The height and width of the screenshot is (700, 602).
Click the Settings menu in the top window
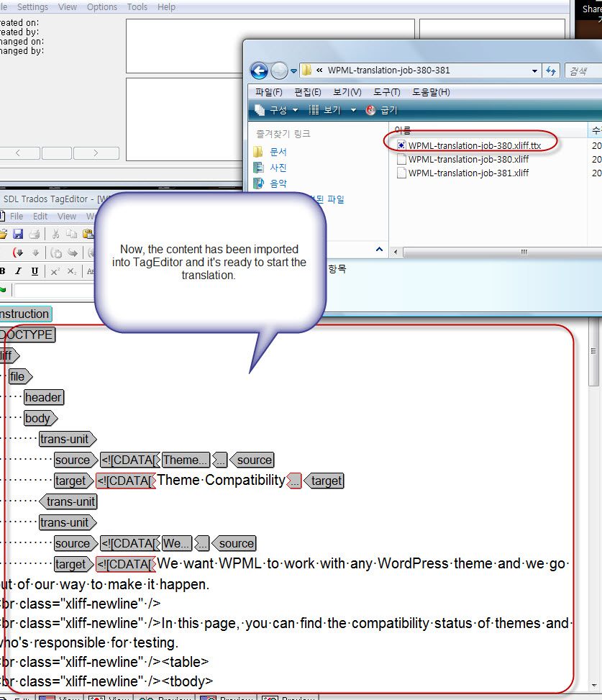pyautogui.click(x=32, y=7)
